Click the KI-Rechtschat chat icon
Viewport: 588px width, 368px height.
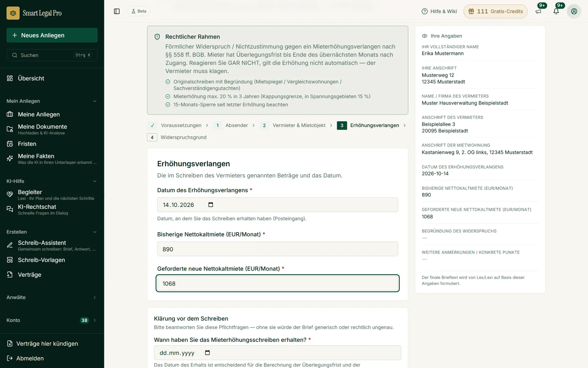[x=10, y=209]
